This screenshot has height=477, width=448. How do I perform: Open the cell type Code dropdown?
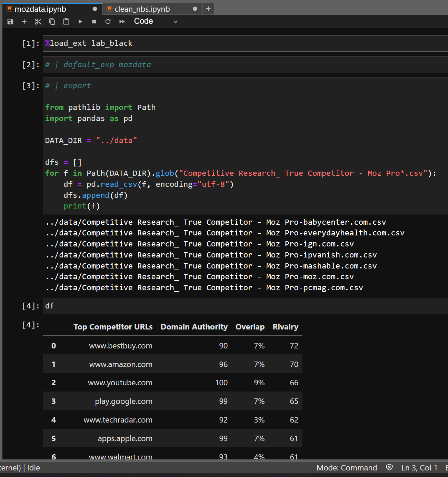pyautogui.click(x=156, y=21)
